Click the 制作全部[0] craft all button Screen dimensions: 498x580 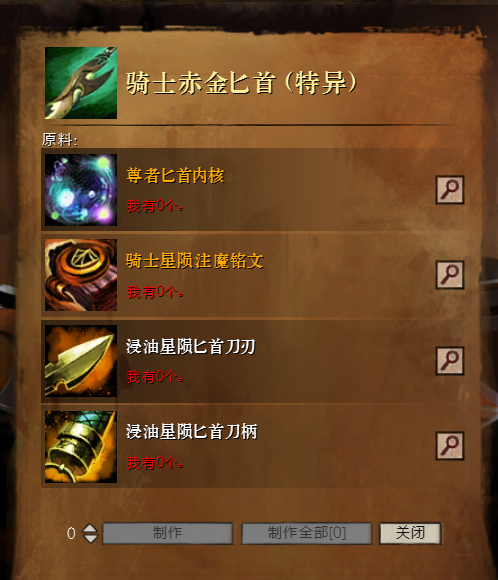coord(307,533)
